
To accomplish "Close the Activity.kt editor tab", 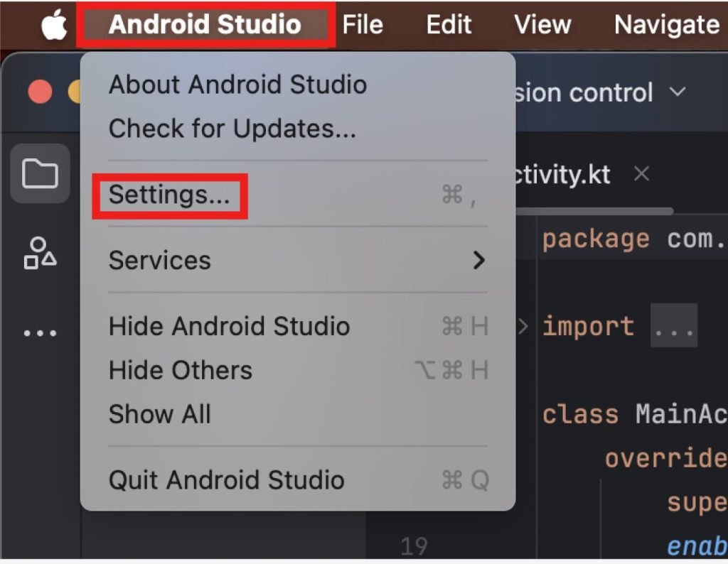I will tap(641, 174).
